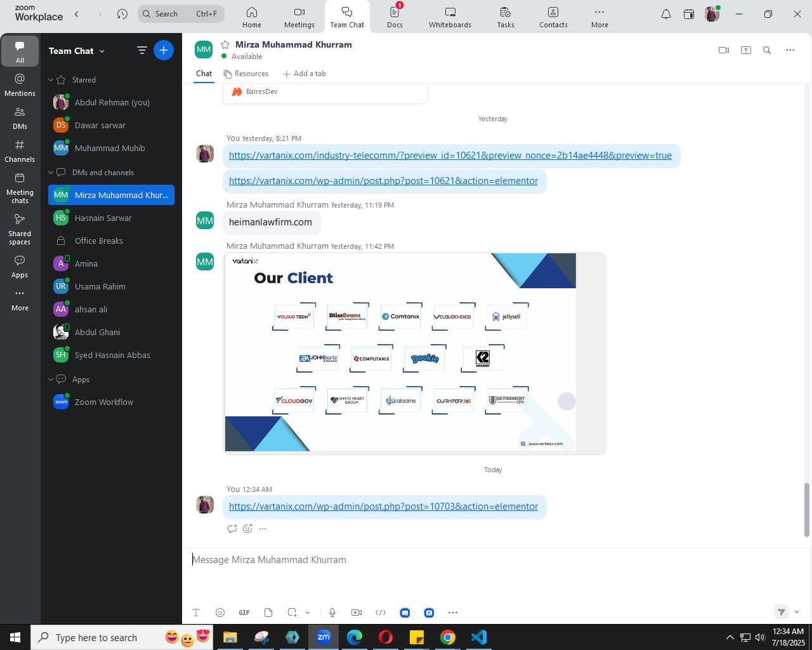Open more actions for last message
812x650 pixels.
263,529
